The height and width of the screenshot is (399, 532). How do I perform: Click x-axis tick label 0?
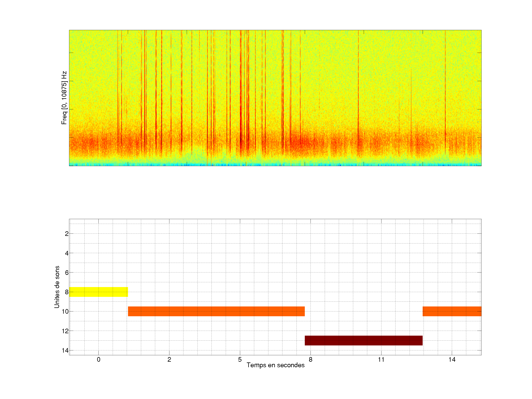coord(98,359)
